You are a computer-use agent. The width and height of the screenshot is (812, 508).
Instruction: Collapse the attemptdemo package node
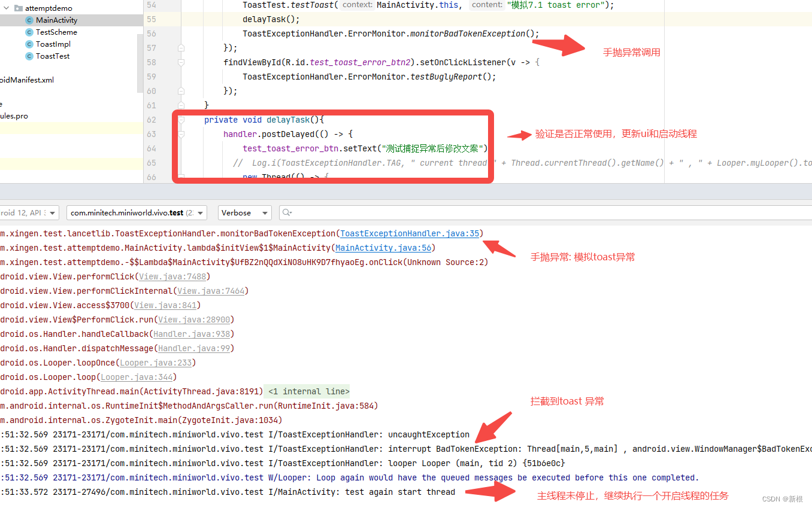pos(7,8)
